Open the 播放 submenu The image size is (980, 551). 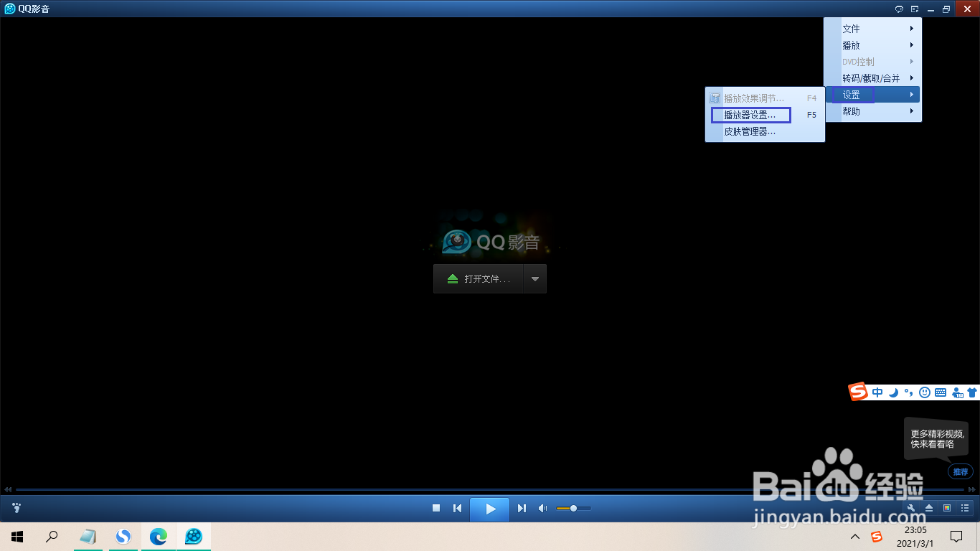coord(873,45)
